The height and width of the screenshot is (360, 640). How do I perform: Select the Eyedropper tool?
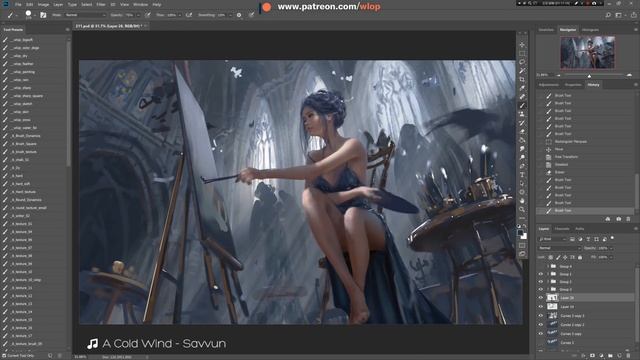(522, 88)
